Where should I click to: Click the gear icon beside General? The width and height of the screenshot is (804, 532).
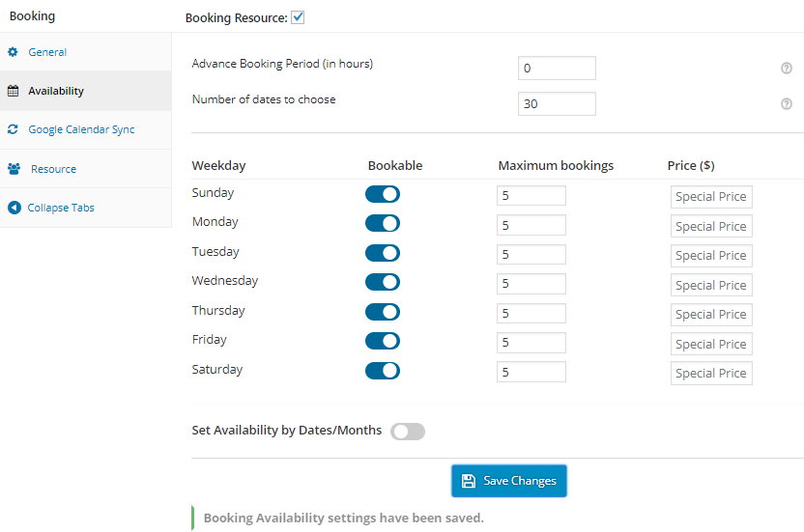14,52
